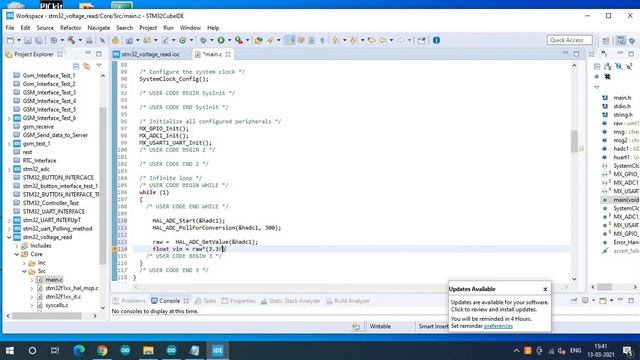The width and height of the screenshot is (640, 360).
Task: Toggle Group Includes icon in Outline toolbar
Action: pyautogui.click(x=608, y=76)
